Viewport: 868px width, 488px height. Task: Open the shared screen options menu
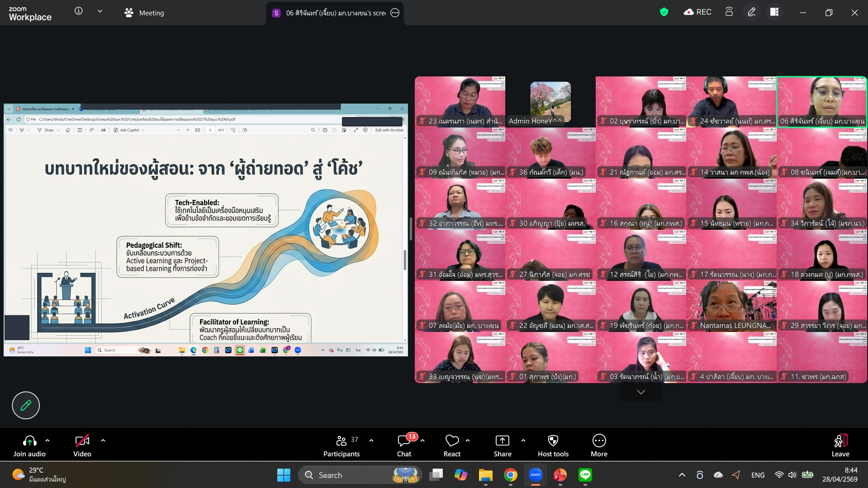click(395, 13)
